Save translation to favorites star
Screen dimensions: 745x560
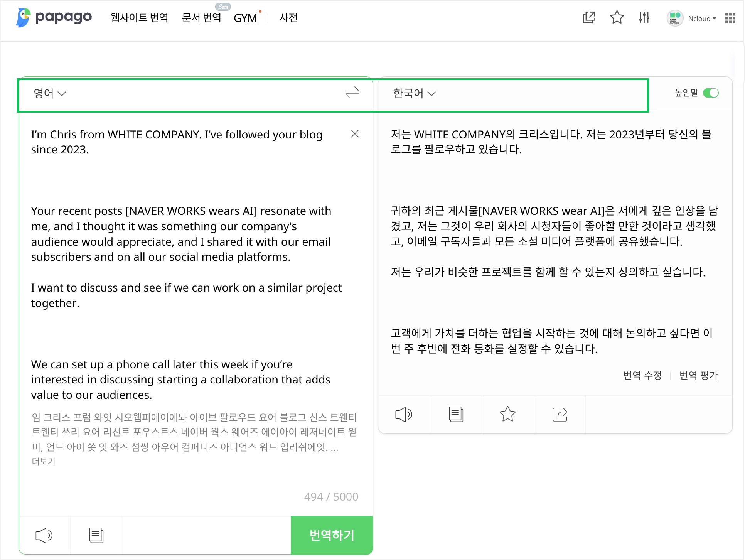coord(507,415)
